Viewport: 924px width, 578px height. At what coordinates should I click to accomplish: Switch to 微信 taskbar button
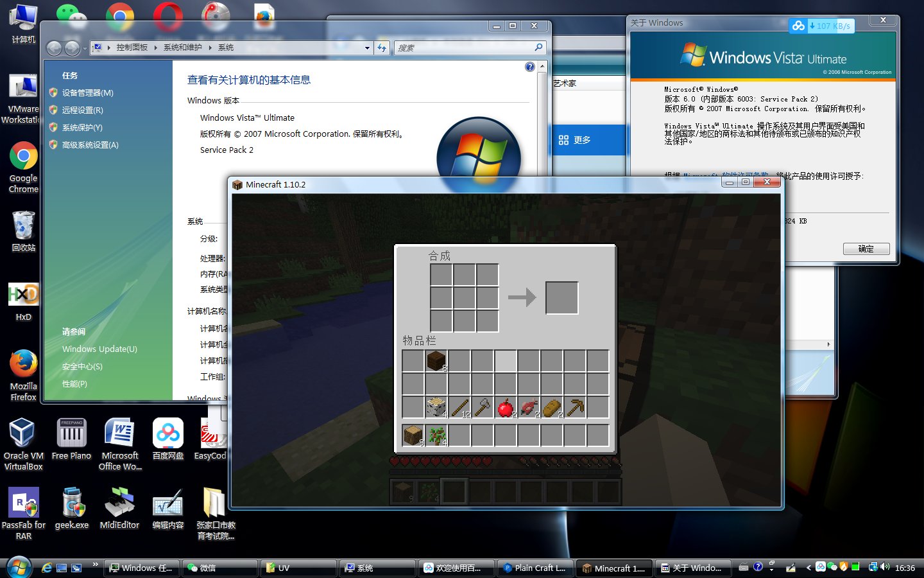[x=220, y=568]
